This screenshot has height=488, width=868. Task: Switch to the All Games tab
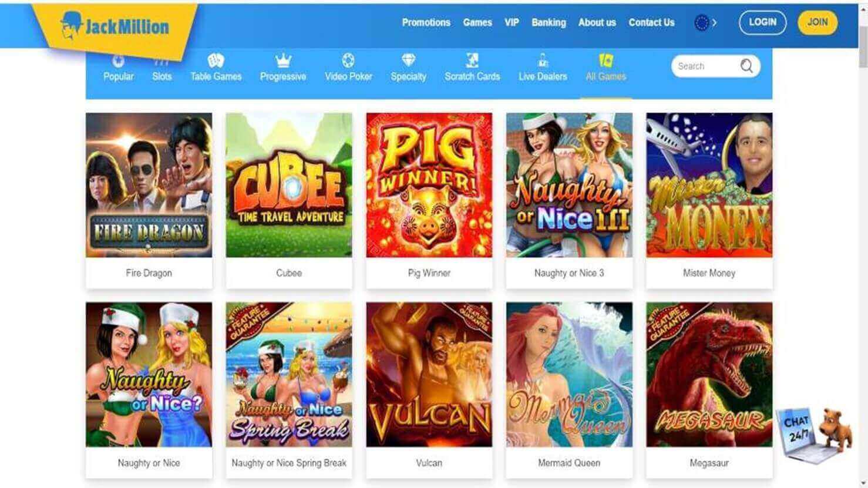pyautogui.click(x=605, y=68)
